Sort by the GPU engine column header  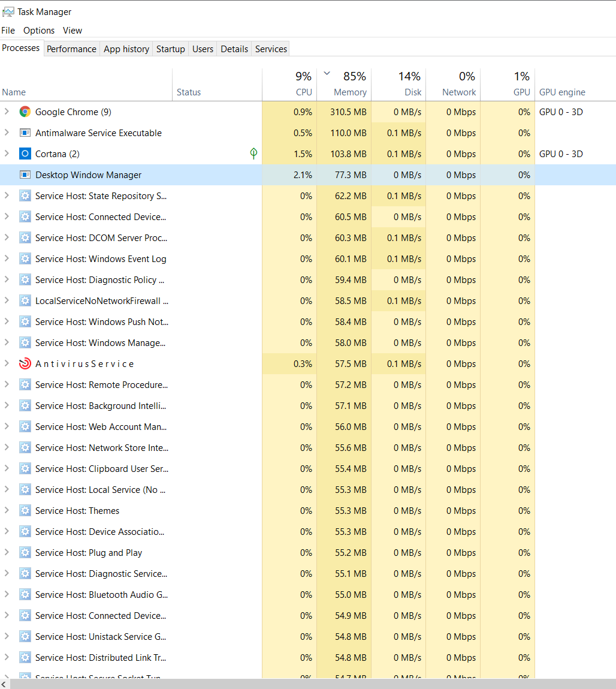(575, 85)
